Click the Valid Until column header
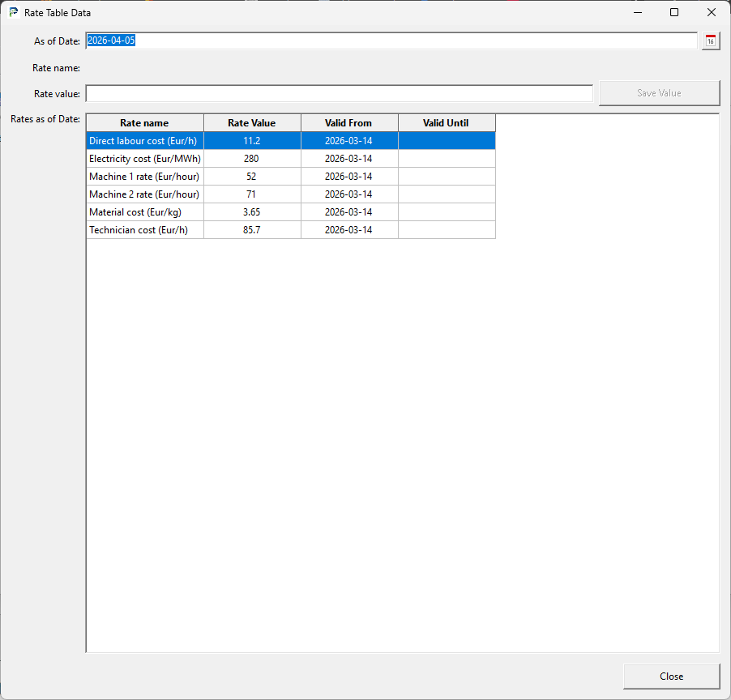This screenshot has height=700, width=731. point(446,123)
